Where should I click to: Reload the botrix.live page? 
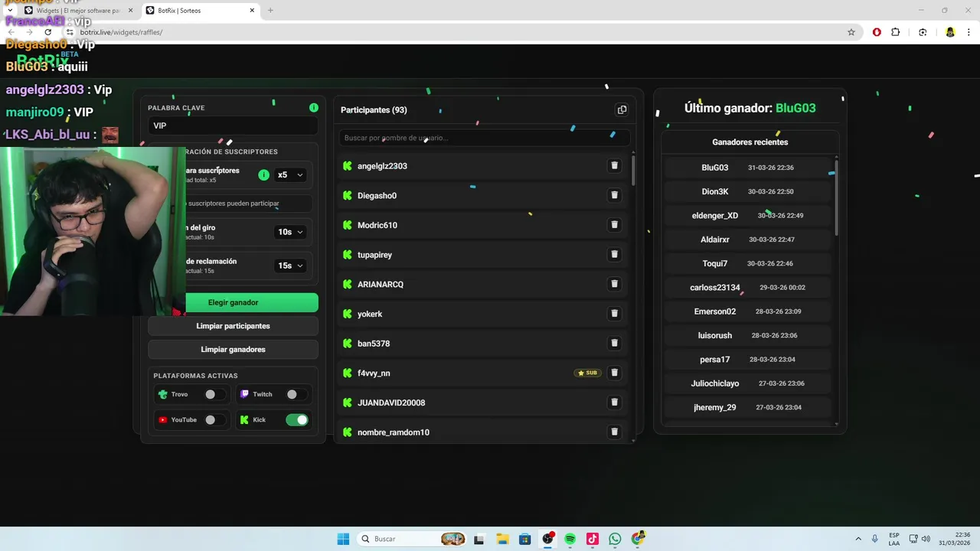pyautogui.click(x=47, y=32)
